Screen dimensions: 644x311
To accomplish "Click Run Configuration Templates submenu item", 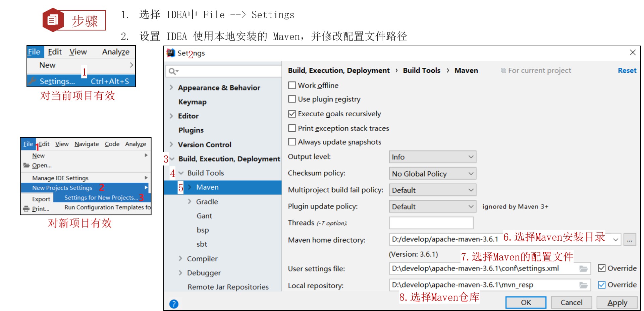I will point(107,207).
